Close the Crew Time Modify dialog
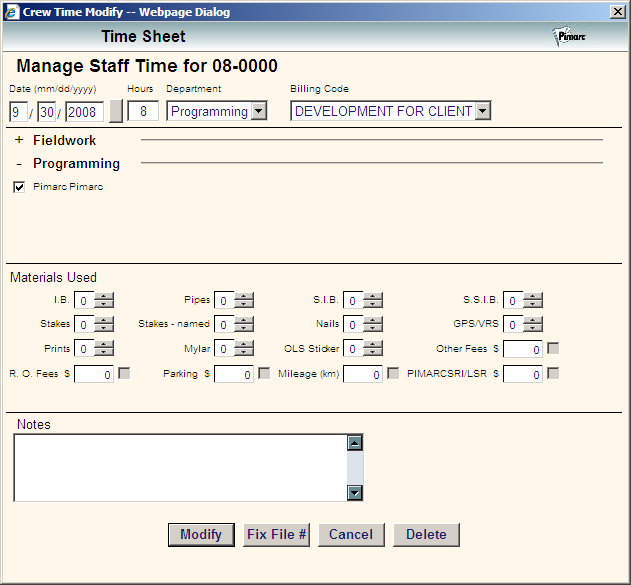 point(618,12)
